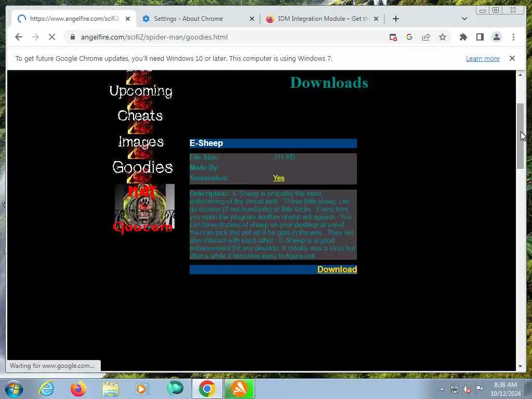532x399 pixels.
Task: Click the Downloads page heading
Action: pos(329,83)
